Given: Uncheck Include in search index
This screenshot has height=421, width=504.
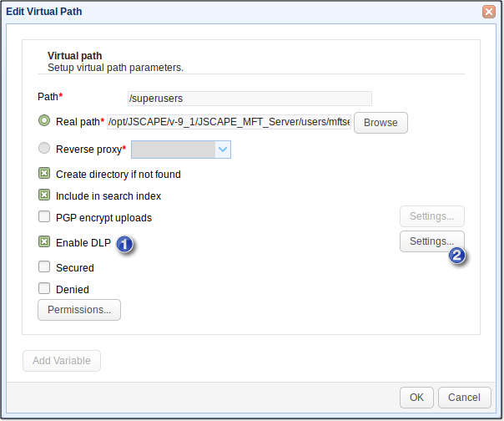Looking at the screenshot, I should tap(44, 195).
